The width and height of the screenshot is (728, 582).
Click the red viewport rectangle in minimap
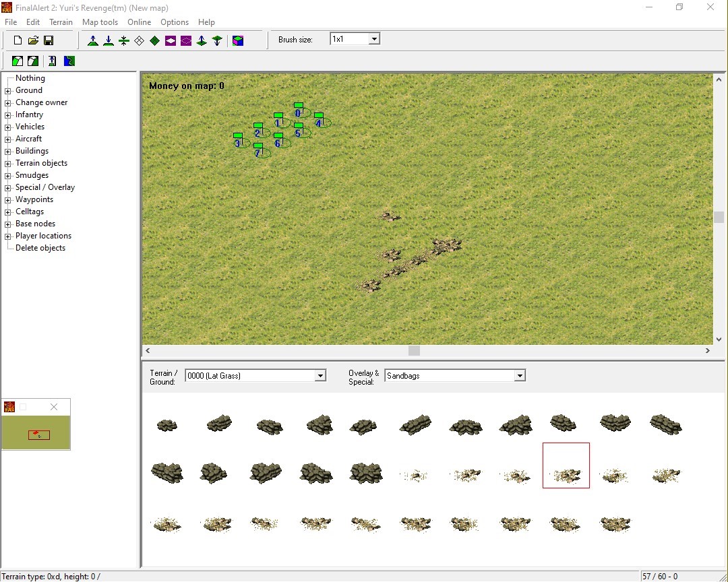(x=39, y=435)
